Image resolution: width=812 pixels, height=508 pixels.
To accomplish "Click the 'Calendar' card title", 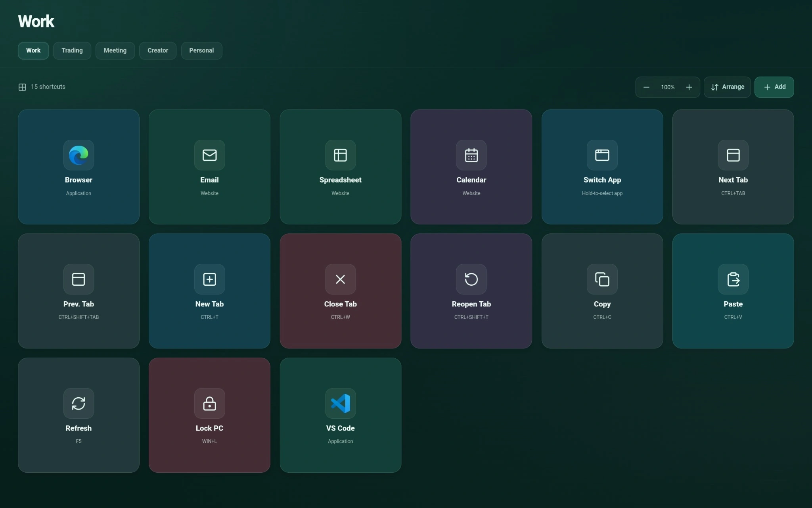I will coord(471,180).
